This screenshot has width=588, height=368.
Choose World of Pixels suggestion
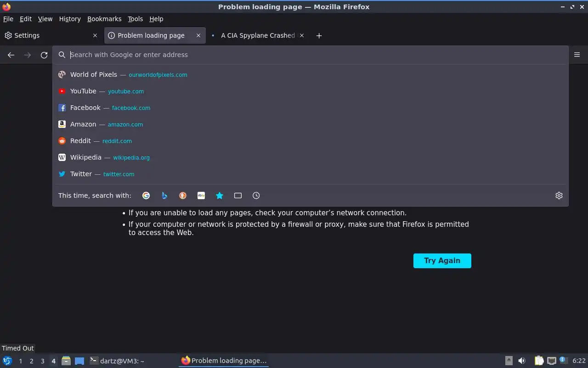pyautogui.click(x=310, y=75)
